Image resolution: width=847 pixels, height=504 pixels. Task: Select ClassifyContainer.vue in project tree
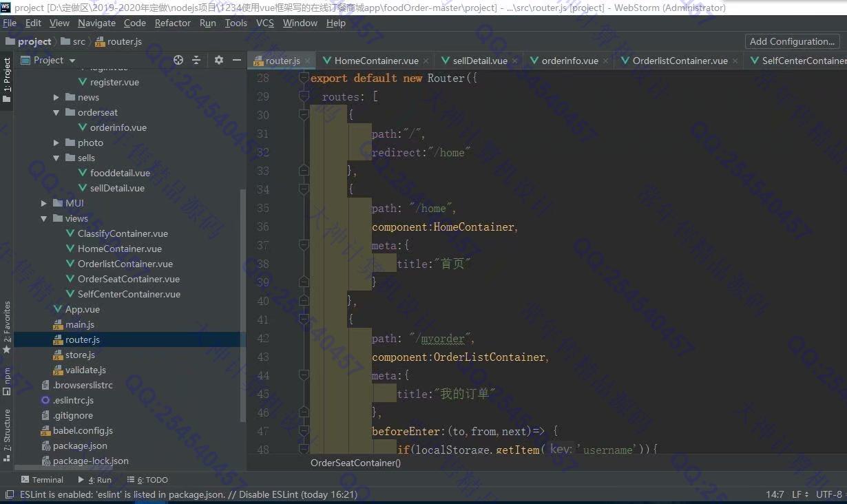(123, 233)
